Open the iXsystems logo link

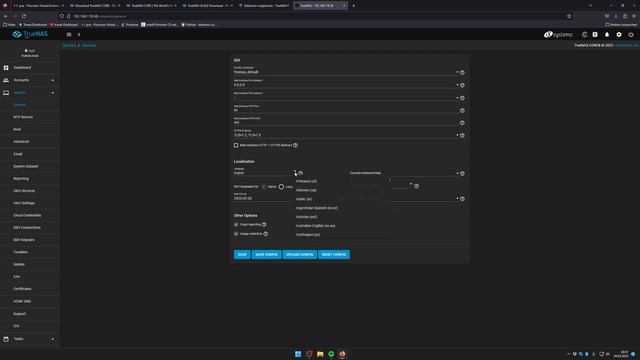(x=558, y=35)
